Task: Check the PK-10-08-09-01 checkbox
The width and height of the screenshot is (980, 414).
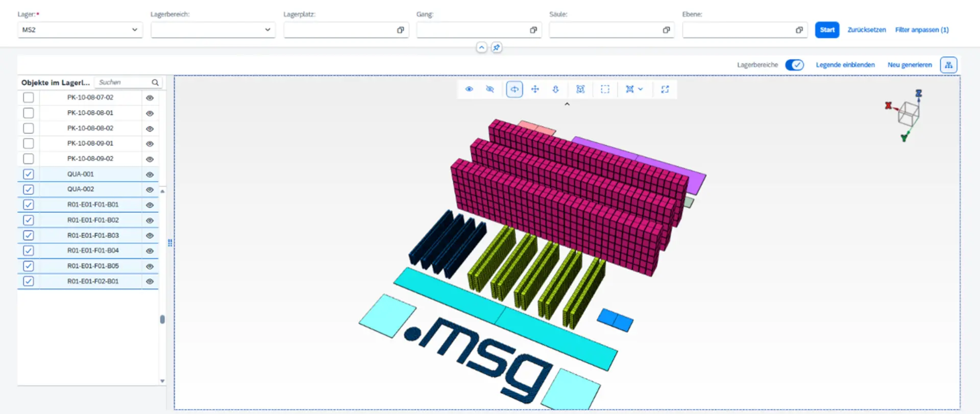Action: pyautogui.click(x=29, y=143)
